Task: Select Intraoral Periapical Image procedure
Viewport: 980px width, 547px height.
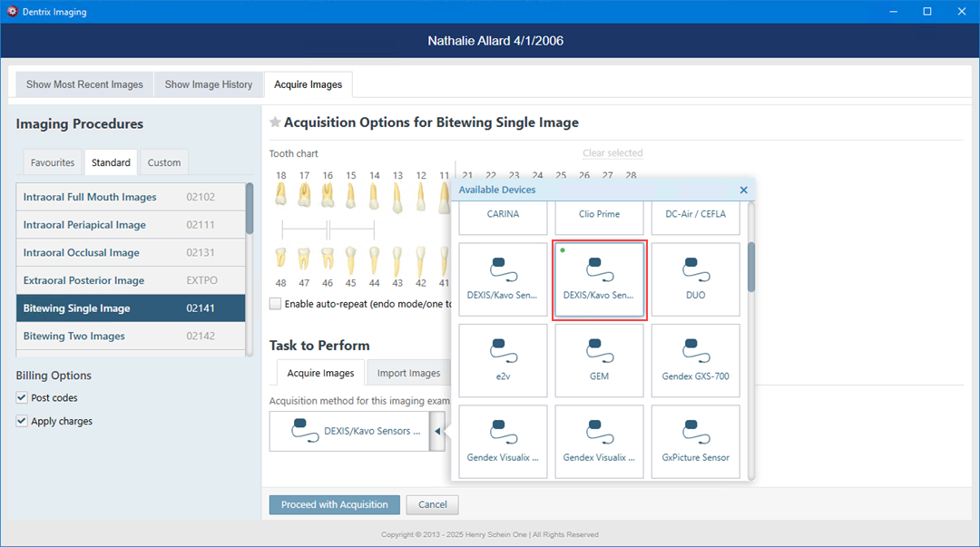Action: (131, 224)
